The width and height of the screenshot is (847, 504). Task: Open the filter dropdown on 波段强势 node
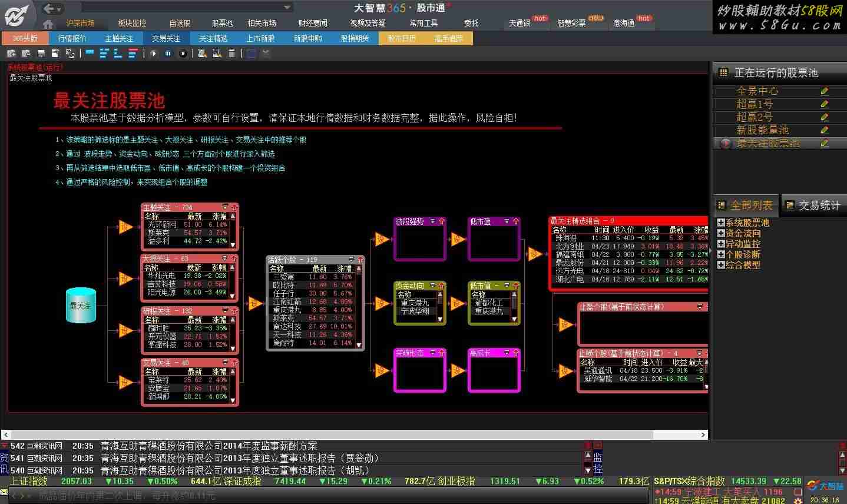tap(433, 221)
